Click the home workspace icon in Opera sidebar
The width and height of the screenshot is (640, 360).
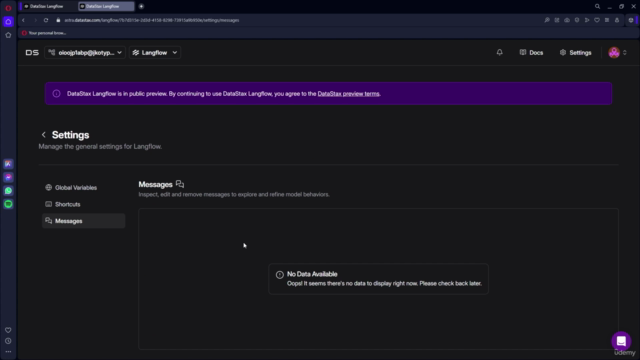(x=8, y=22)
